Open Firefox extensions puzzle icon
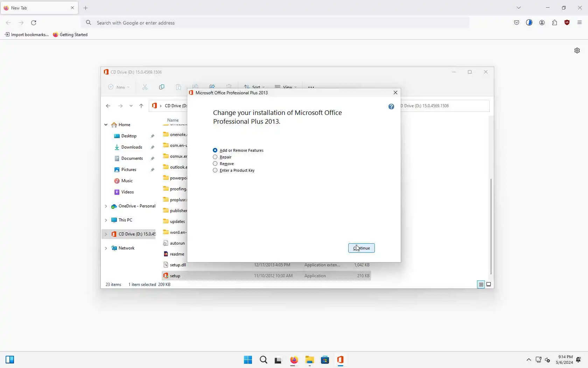588x368 pixels. point(554,23)
